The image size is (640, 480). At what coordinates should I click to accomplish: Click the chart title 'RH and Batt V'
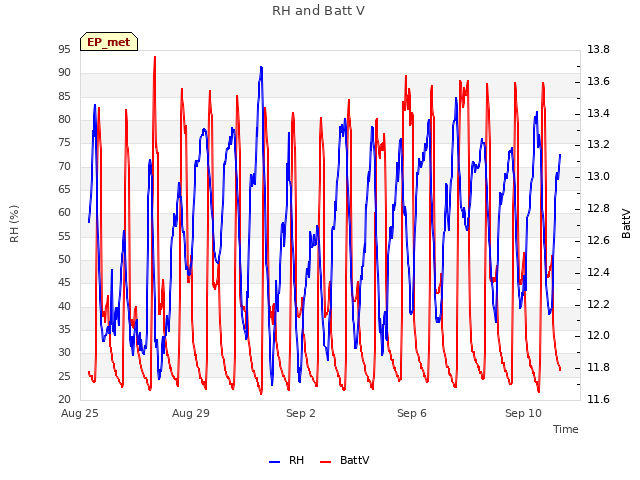(x=318, y=11)
